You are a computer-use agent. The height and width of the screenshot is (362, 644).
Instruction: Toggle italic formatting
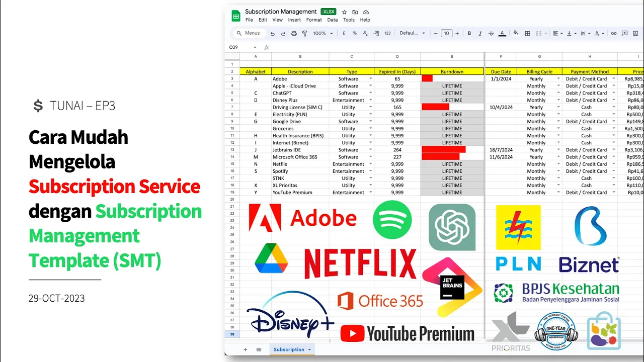point(480,33)
